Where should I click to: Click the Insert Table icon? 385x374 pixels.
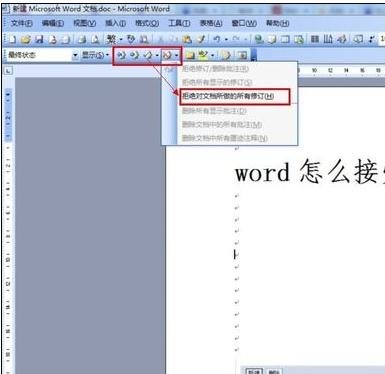285,40
